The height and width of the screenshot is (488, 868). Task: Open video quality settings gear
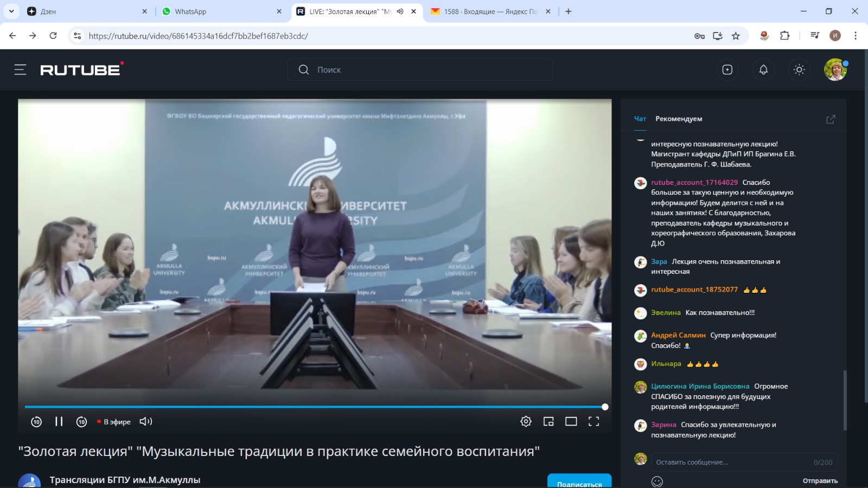(x=526, y=421)
